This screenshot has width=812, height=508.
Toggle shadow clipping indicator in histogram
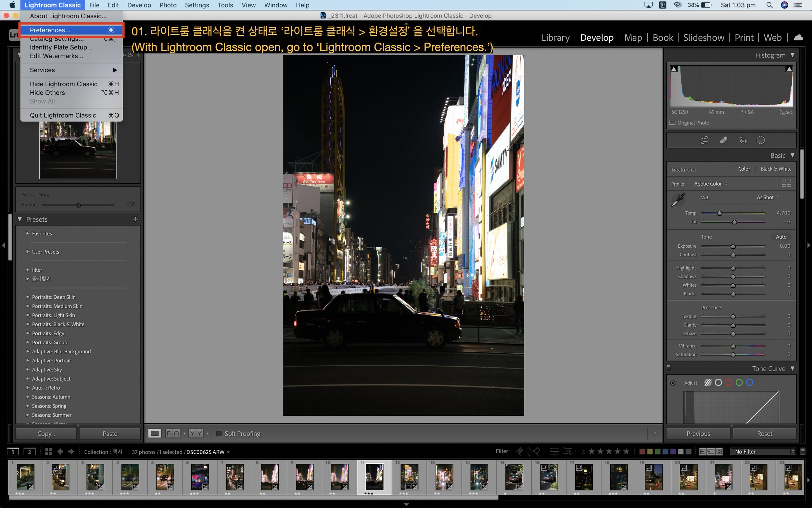click(x=674, y=69)
